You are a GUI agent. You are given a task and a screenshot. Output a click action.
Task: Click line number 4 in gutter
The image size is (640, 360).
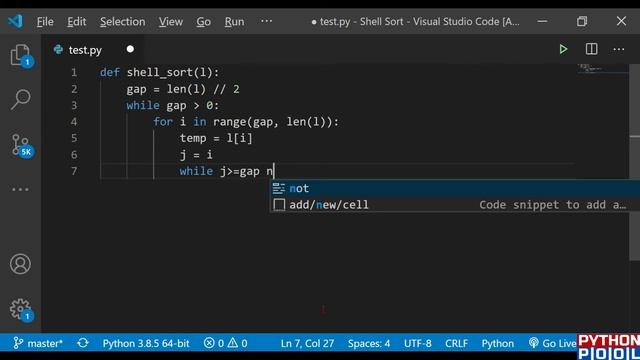tap(74, 122)
